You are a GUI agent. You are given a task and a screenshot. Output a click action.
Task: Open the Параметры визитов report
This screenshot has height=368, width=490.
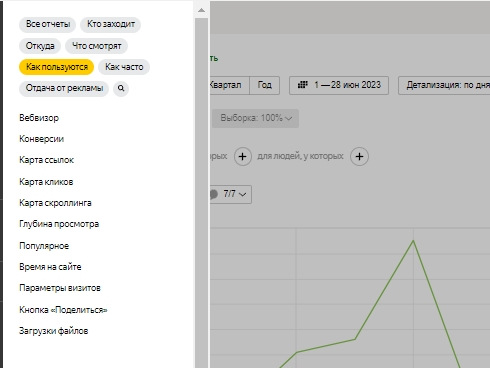pos(60,288)
